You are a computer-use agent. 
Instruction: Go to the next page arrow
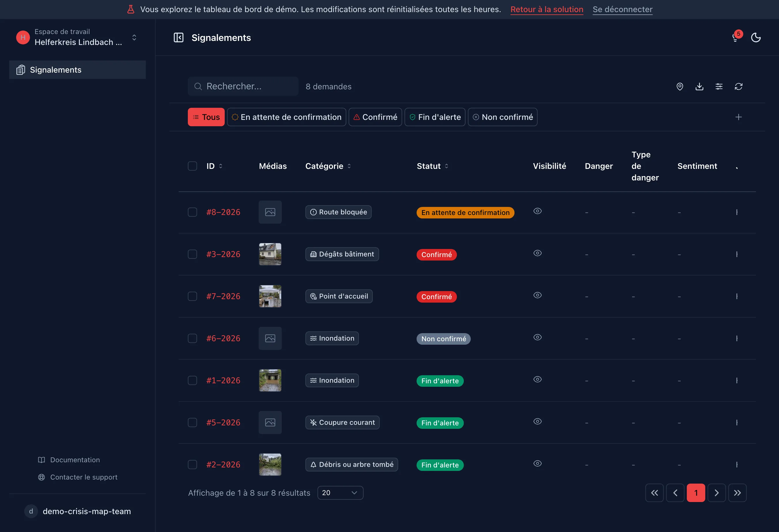point(716,493)
